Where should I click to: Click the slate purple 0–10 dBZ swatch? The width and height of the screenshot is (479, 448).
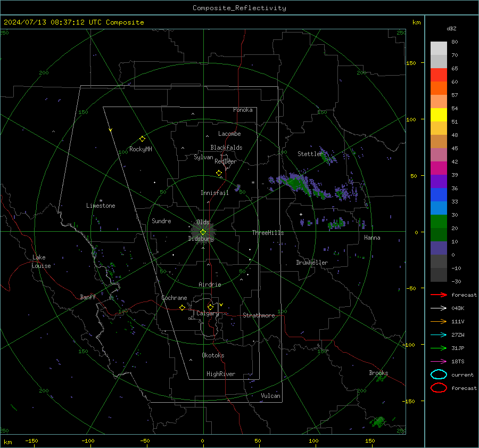[x=439, y=248]
